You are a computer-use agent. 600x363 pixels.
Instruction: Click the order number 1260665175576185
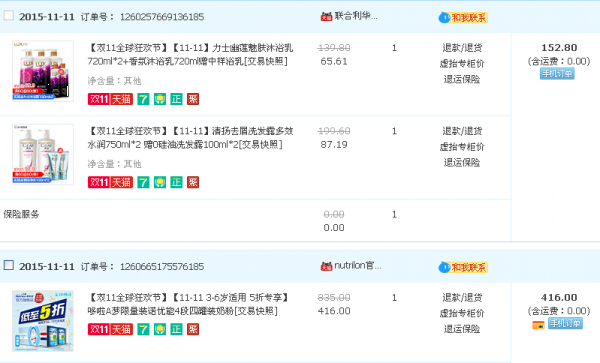(162, 267)
